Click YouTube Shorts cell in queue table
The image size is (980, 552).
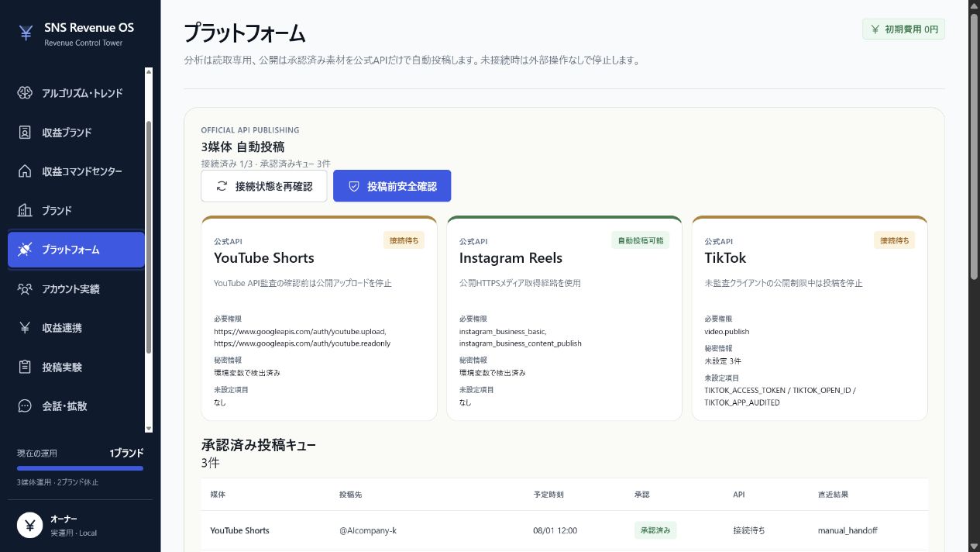(x=239, y=530)
